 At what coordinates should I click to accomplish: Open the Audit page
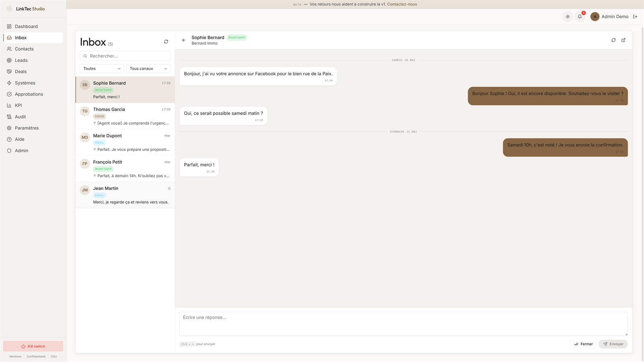click(x=33, y=117)
